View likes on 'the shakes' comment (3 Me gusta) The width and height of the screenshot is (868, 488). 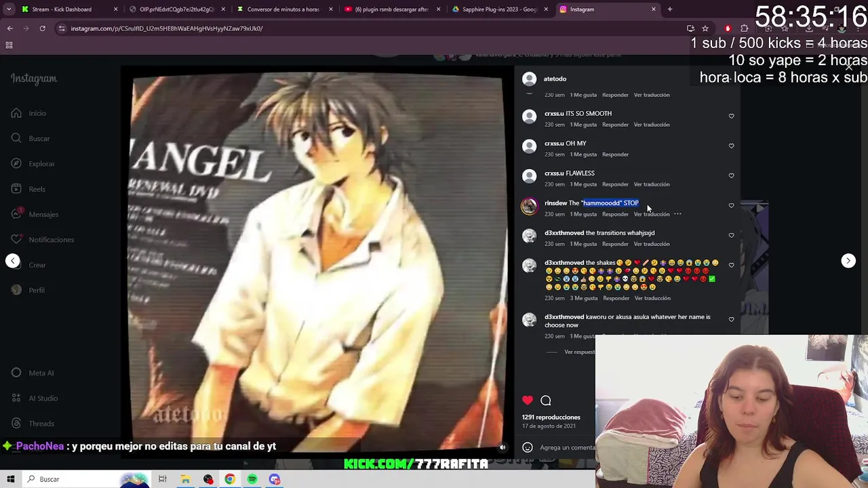tap(584, 298)
